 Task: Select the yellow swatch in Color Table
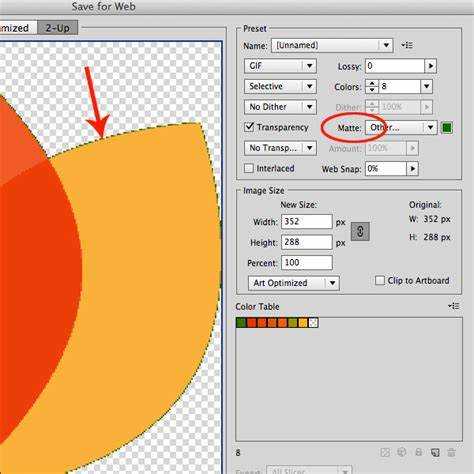tap(303, 323)
